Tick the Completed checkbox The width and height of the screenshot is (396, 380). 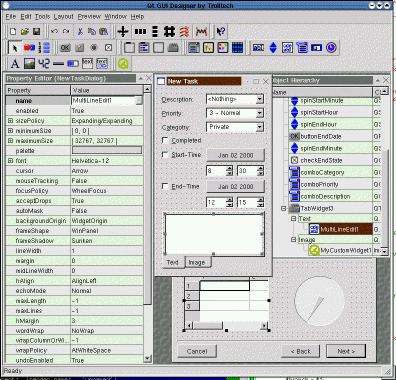click(x=165, y=140)
